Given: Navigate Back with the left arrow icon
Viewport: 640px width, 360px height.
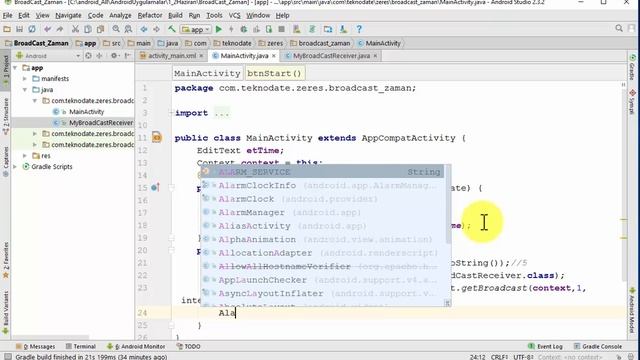Looking at the screenshot, I should coord(144,29).
